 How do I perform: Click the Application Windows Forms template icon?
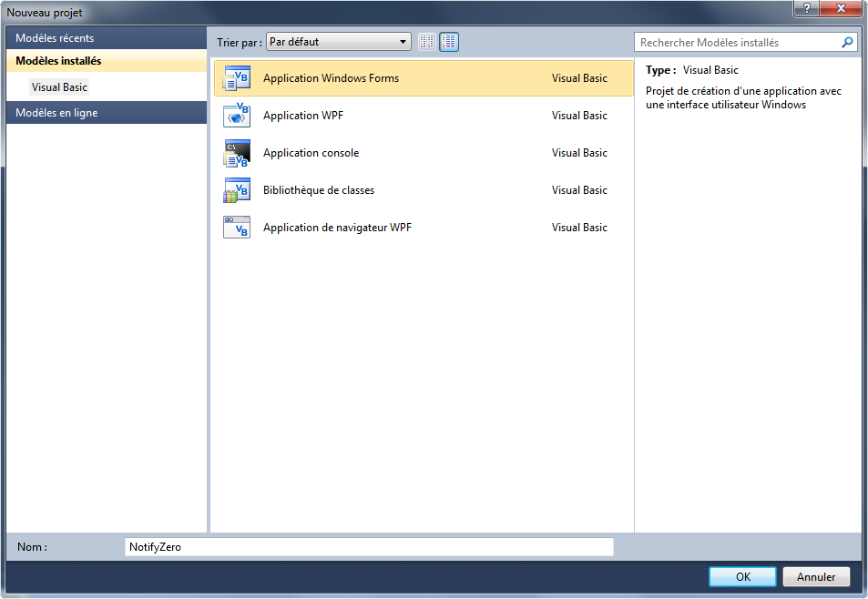click(237, 78)
